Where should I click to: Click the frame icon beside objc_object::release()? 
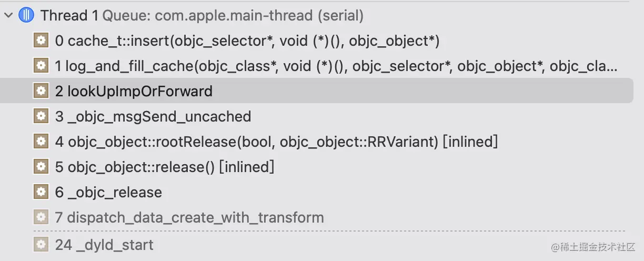pos(41,167)
